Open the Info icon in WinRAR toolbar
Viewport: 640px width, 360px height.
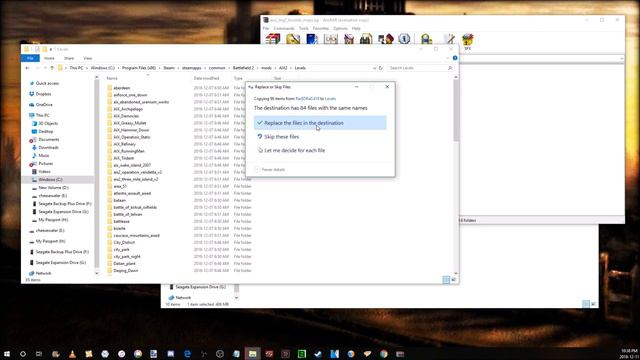[404, 39]
